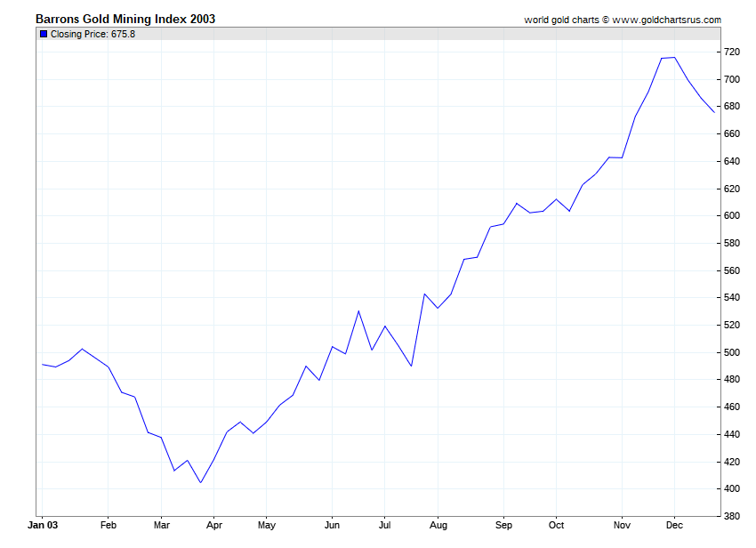Image resolution: width=756 pixels, height=548 pixels.
Task: Click the 'May' x-axis label
Action: tap(267, 526)
